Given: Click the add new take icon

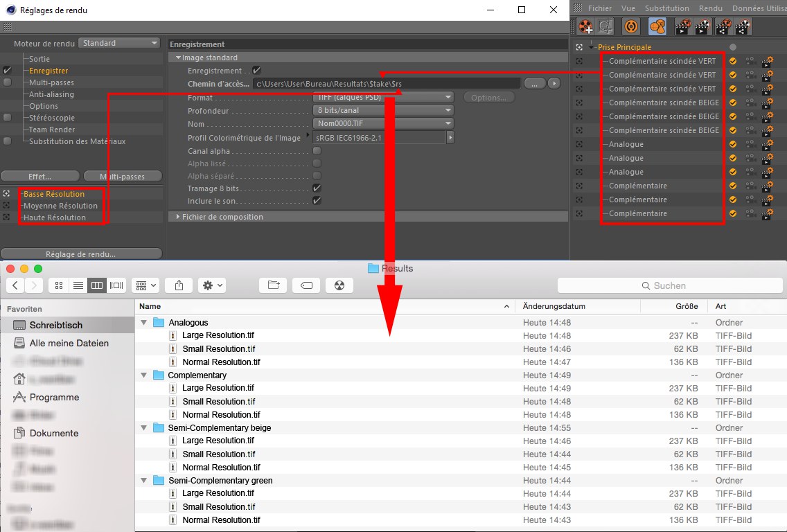Looking at the screenshot, I should (586, 26).
